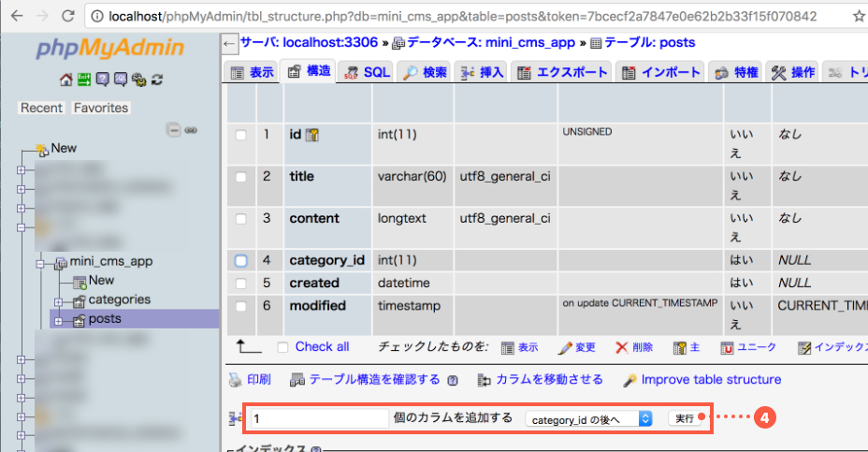Click the 削除 (delete) red X icon
The width and height of the screenshot is (868, 452).
621,347
